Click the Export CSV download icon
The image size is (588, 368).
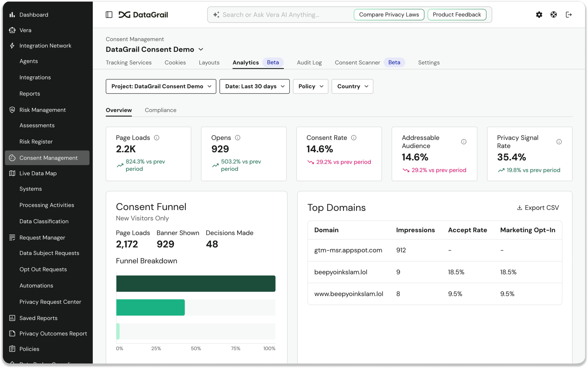point(520,208)
